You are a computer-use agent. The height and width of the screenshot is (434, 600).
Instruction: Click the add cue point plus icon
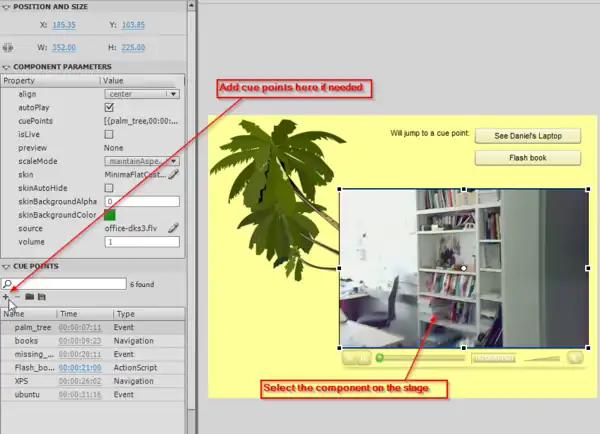[6, 297]
